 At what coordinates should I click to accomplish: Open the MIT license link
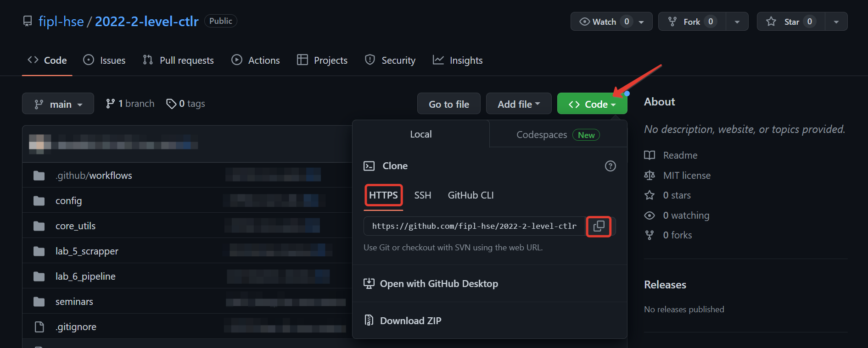click(x=687, y=176)
